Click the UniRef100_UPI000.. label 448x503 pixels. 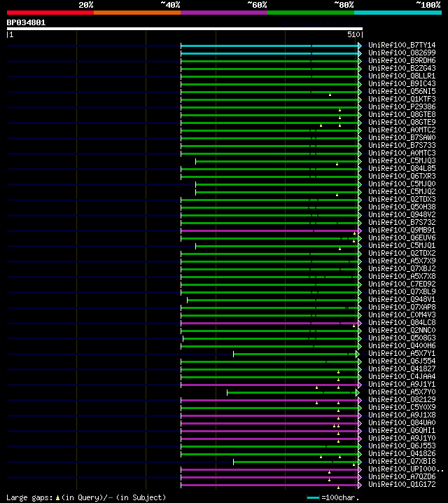pyautogui.click(x=406, y=469)
